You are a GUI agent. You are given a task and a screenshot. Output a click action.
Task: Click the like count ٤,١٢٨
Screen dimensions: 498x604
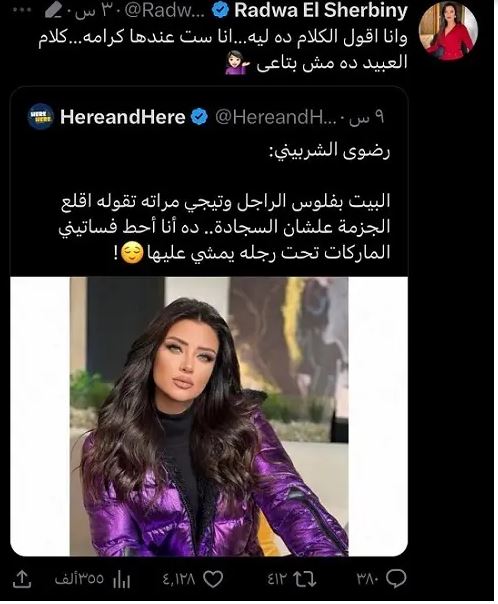coord(179,579)
